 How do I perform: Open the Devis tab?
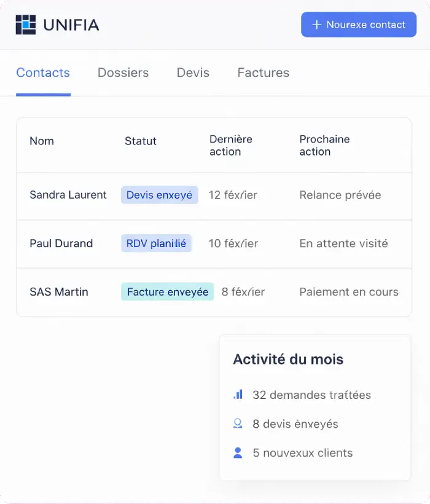(x=193, y=73)
